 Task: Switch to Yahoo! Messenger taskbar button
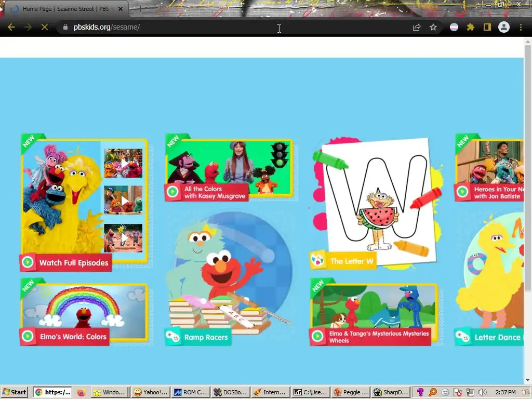click(x=151, y=392)
